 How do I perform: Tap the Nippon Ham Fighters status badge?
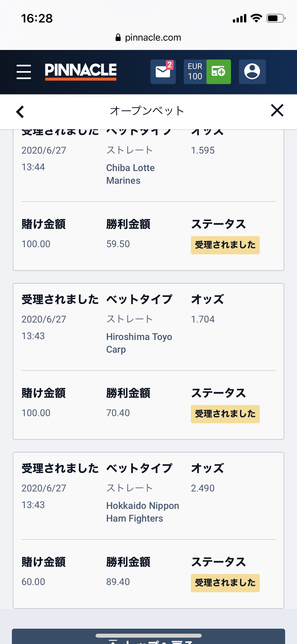[x=225, y=583]
